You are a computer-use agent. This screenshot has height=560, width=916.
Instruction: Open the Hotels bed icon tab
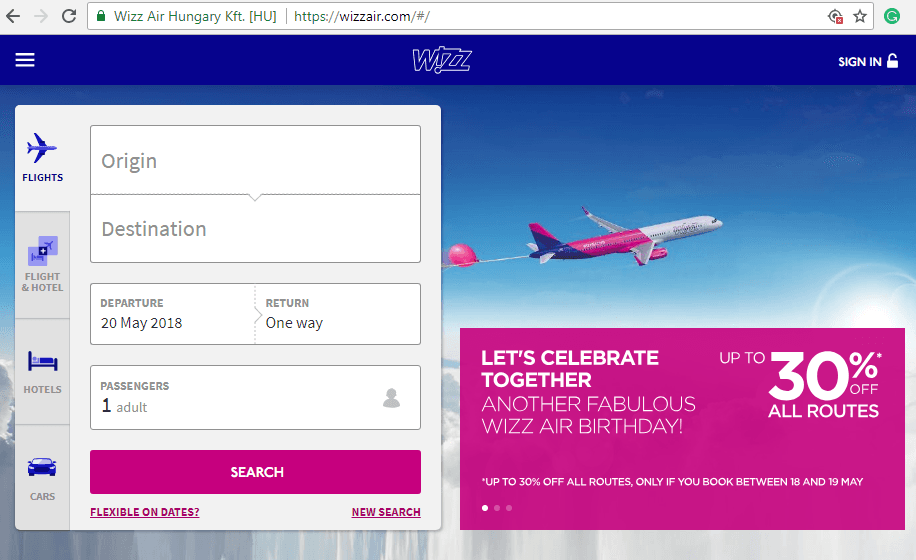[x=43, y=372]
